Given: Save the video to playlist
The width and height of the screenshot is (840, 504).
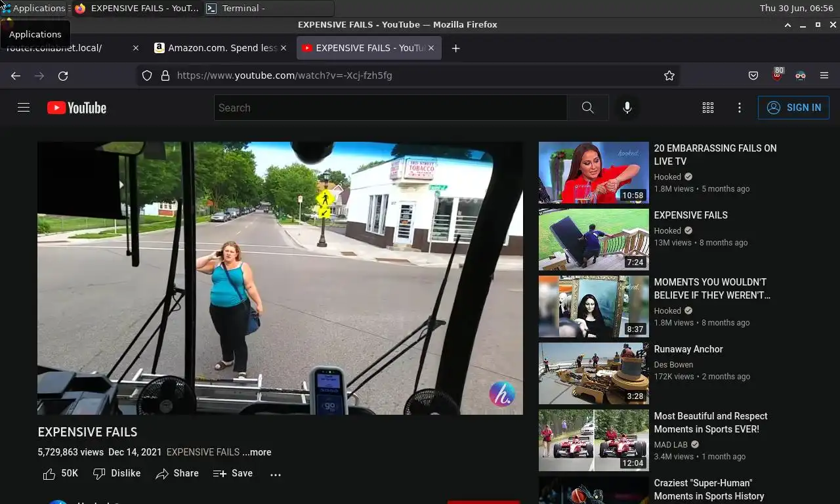Looking at the screenshot, I should point(233,473).
